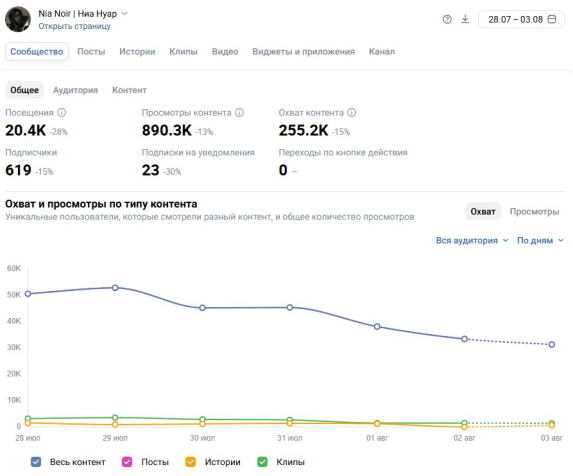Expand the Вся аудитория dropdown

472,240
